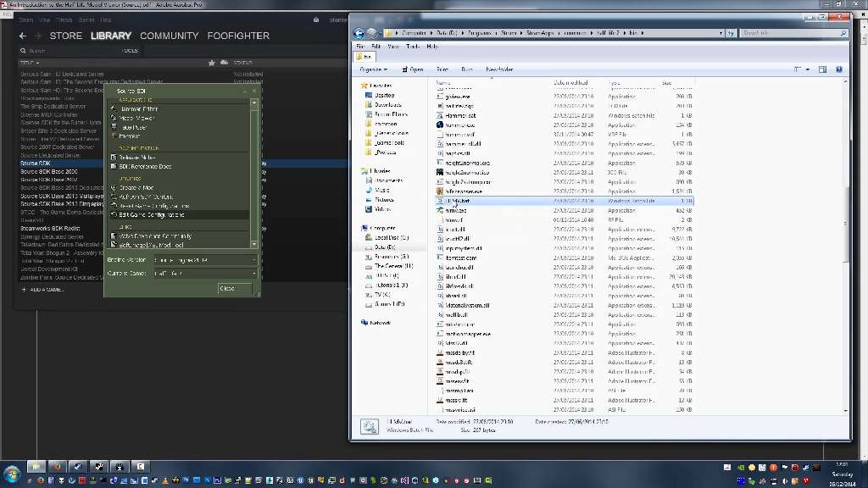868x488 pixels.
Task: Open the LIBRARY tab in Steam
Action: (x=111, y=36)
